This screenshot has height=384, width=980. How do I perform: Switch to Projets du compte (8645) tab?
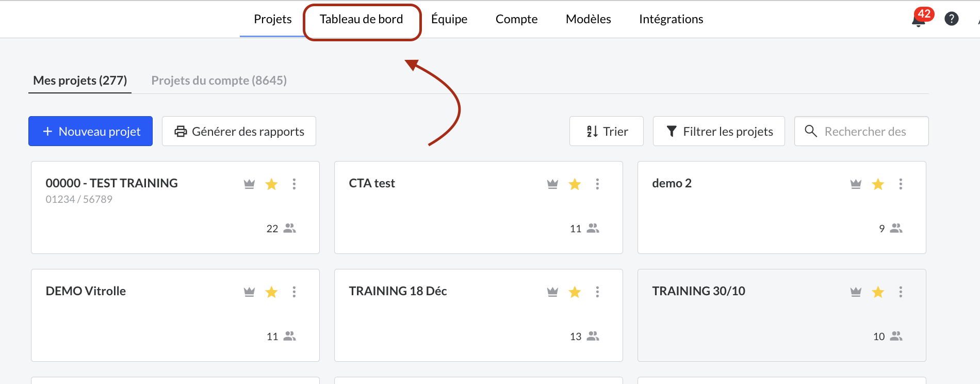click(219, 81)
